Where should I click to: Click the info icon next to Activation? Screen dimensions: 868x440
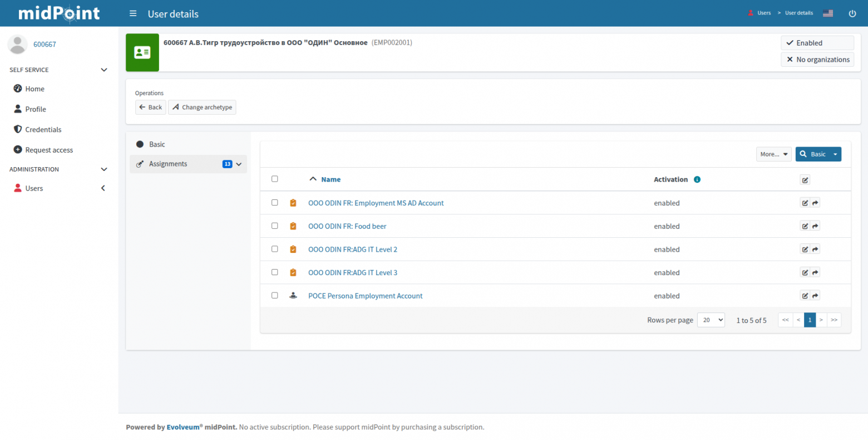(x=697, y=179)
